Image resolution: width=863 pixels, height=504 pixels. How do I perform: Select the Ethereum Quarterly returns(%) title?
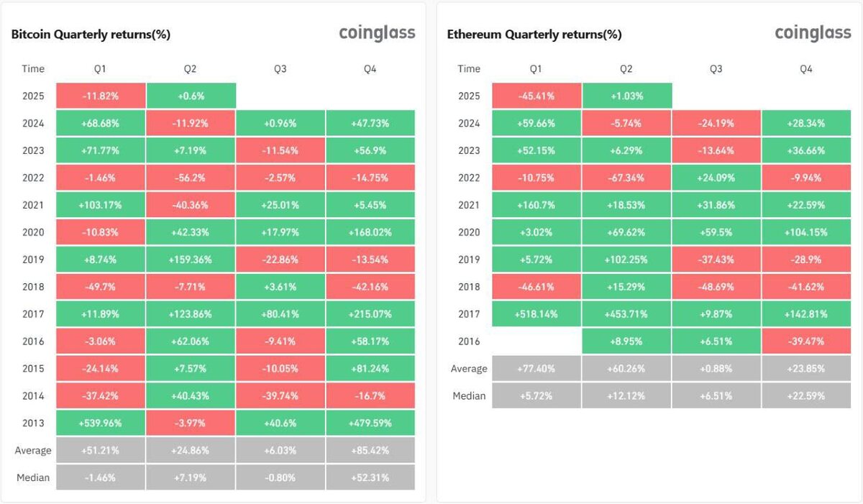534,35
